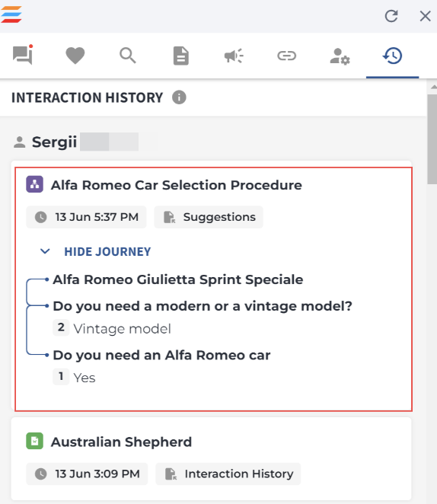
Task: Open the chat conversations icon
Action: 23,56
